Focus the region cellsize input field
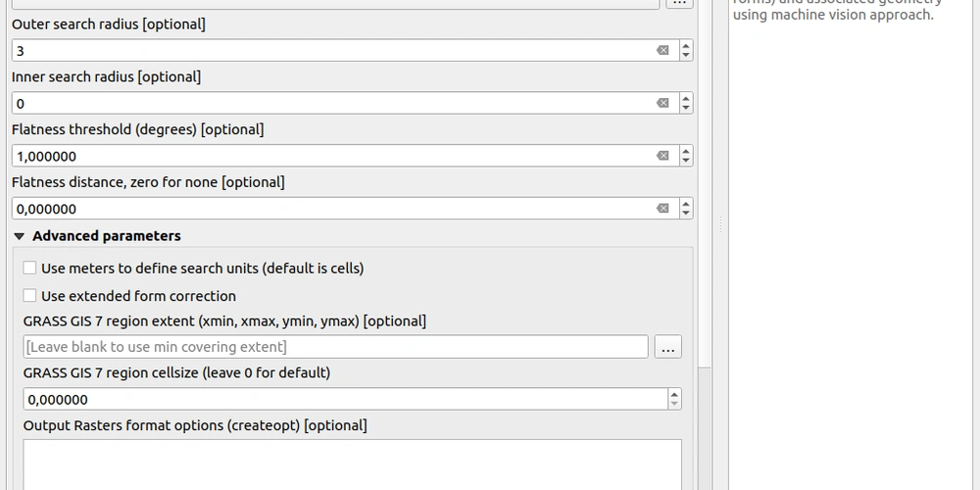Screen dimensions: 980x490 343,399
